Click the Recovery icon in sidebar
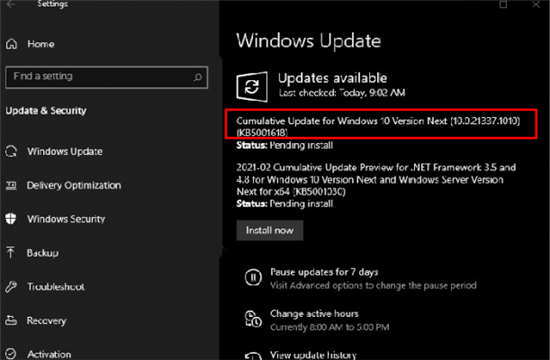Screen dimensions: 550x360 coord(11,320)
